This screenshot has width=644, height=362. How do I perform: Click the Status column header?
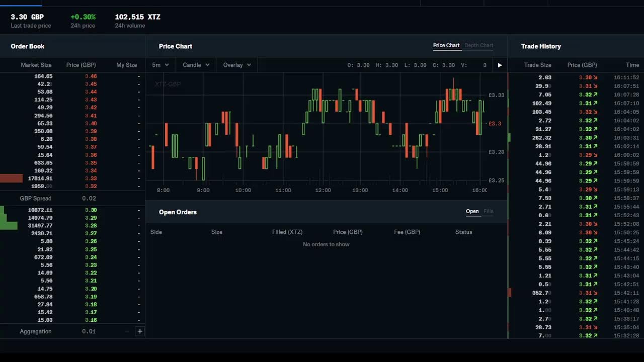[463, 232]
